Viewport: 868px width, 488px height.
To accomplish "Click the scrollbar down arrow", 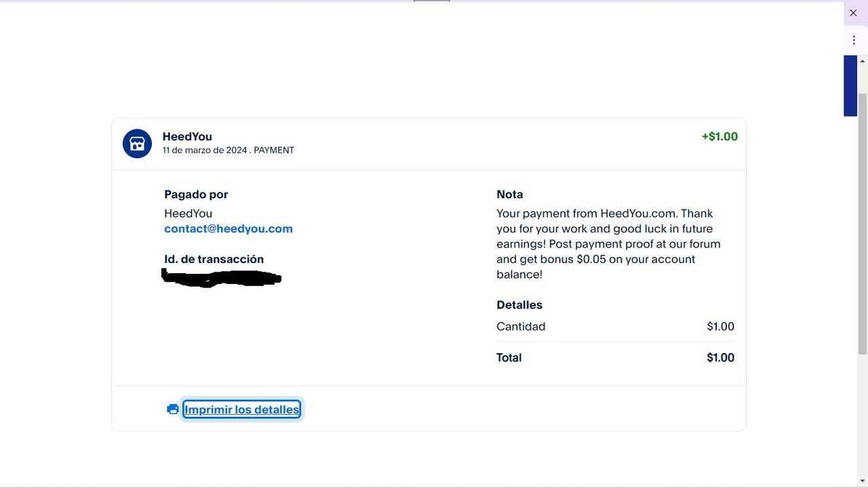I will pos(863,481).
